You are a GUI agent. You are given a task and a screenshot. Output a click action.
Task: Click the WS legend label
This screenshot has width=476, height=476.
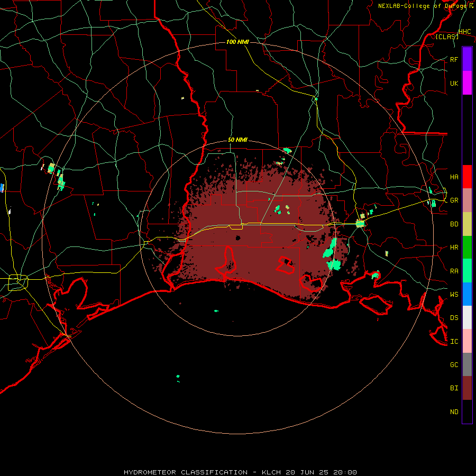(454, 294)
